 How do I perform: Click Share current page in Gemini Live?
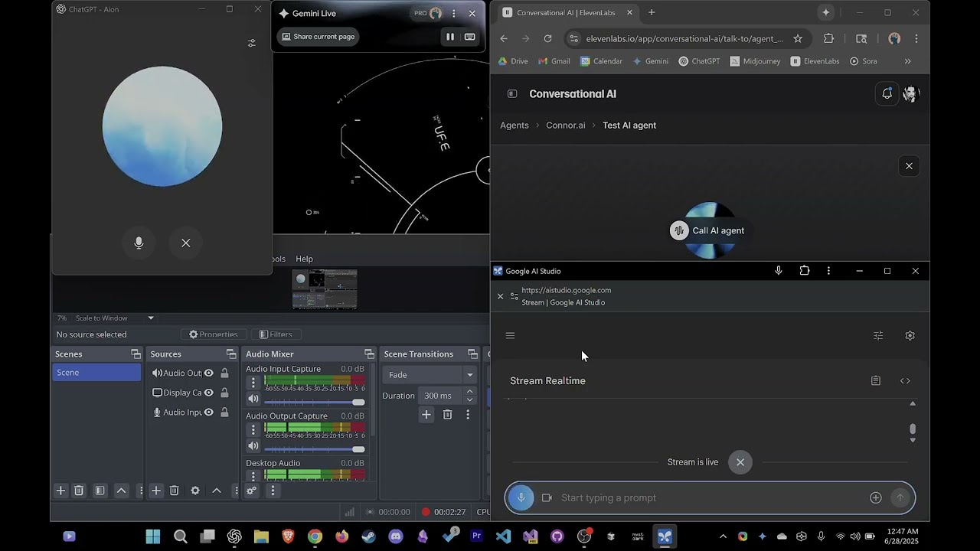pos(318,37)
